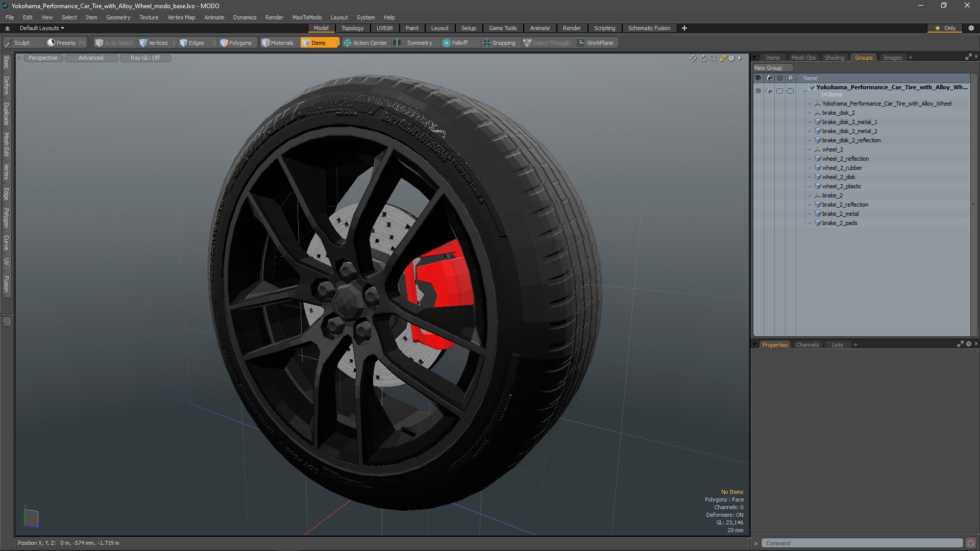
Task: Open the Perspective view type dropdown
Action: [43, 58]
